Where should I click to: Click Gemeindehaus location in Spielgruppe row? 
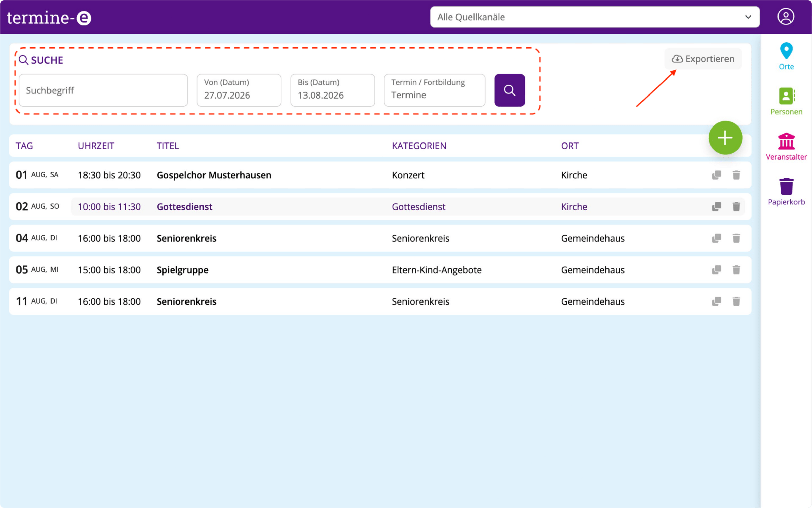pyautogui.click(x=593, y=270)
